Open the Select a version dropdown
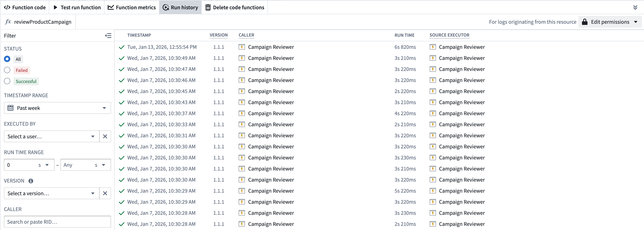The height and width of the screenshot is (230, 644). [52, 193]
